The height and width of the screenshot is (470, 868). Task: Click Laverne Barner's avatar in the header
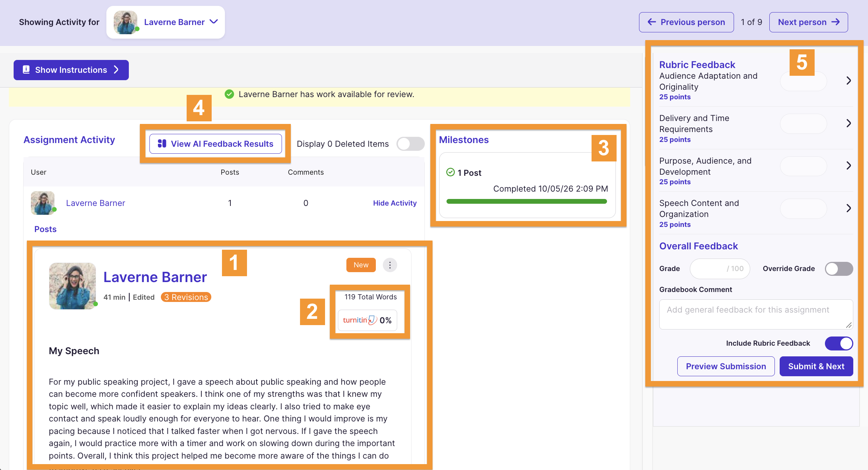pos(126,22)
